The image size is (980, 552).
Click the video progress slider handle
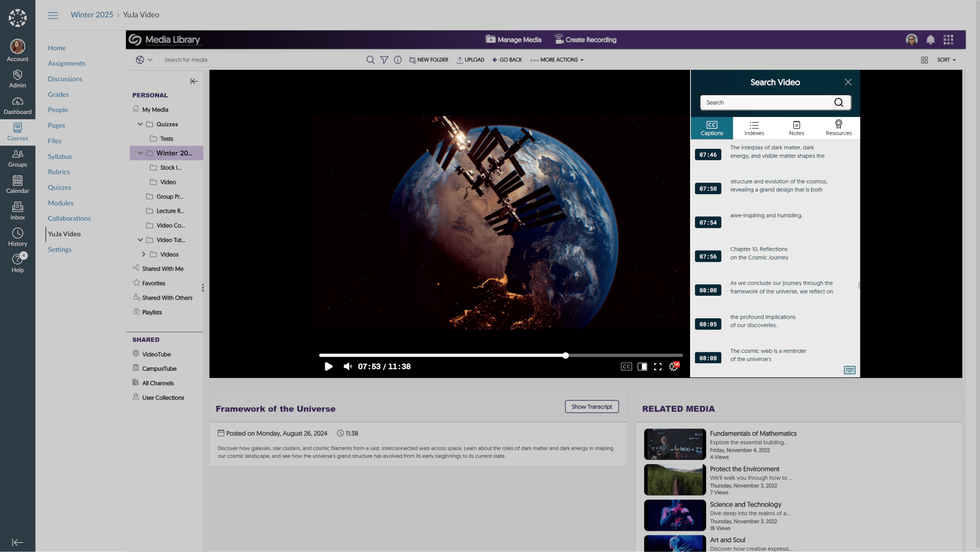[x=566, y=355]
